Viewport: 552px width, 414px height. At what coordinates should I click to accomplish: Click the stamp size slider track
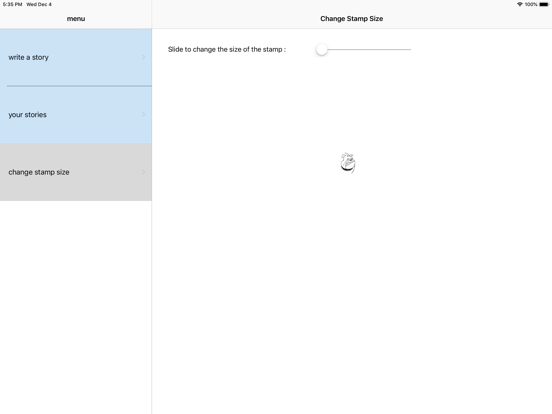(363, 49)
